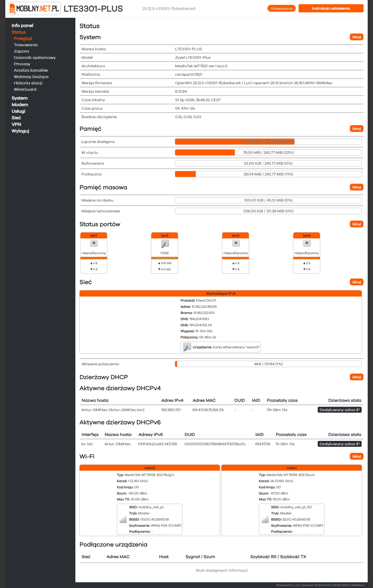Click the BSSID 00:0C:43:26:60:18
Screen dimensions: 373x588
tap(155, 519)
